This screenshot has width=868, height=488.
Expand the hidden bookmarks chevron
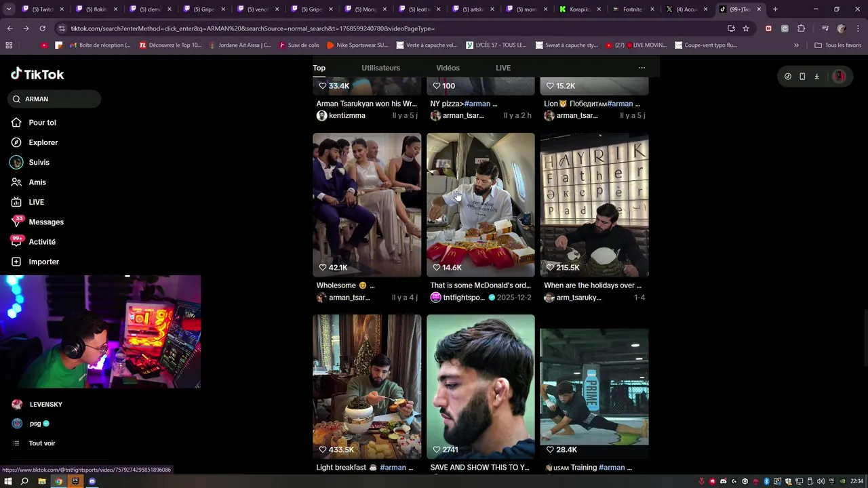[x=796, y=45]
